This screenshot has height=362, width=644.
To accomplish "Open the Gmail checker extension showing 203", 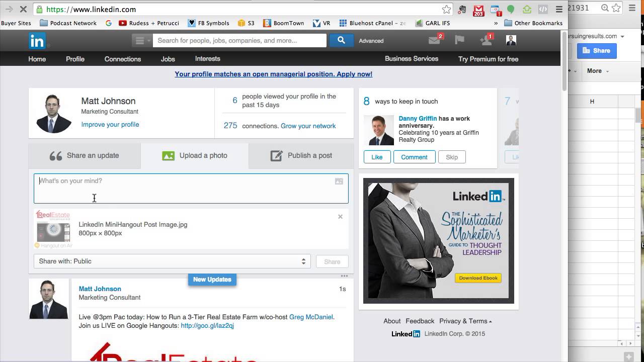I will (x=478, y=10).
